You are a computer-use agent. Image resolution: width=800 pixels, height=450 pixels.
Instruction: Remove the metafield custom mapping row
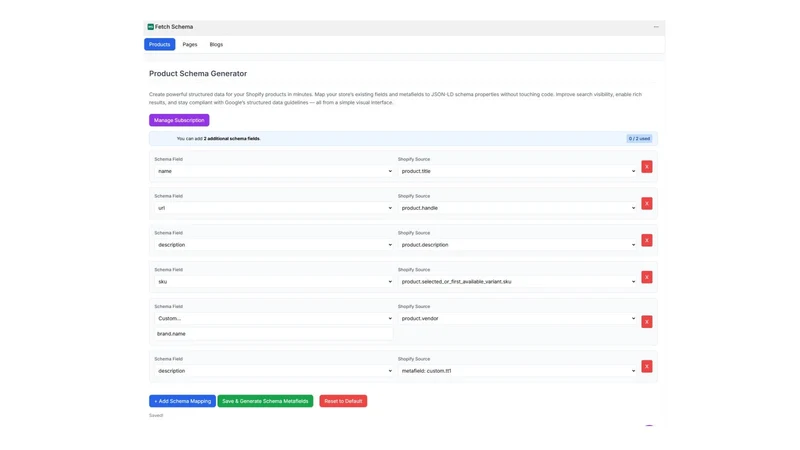click(646, 366)
